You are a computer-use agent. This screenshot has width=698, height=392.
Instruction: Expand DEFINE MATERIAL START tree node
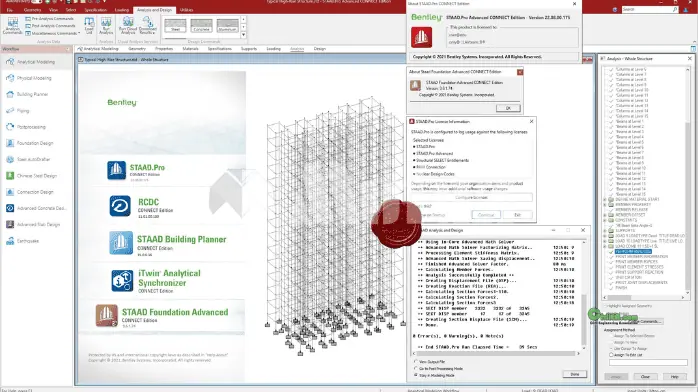pos(605,199)
